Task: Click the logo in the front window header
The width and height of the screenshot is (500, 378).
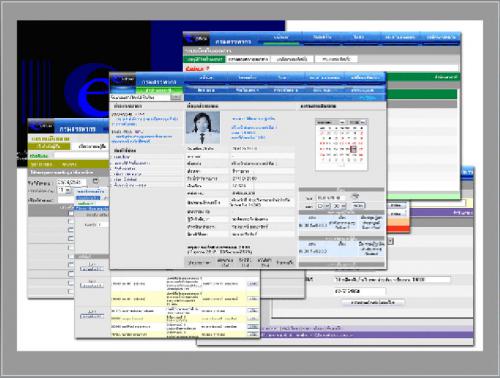Action: (x=122, y=80)
